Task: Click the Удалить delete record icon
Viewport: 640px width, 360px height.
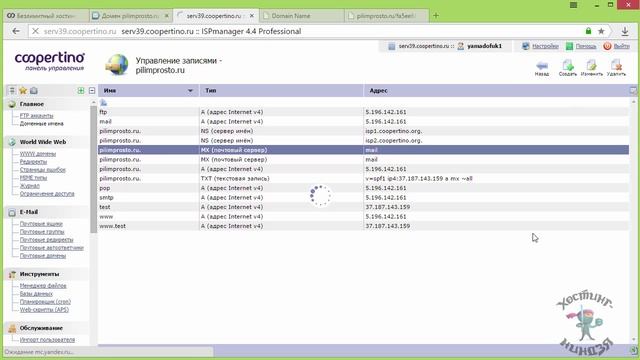Action: pyautogui.click(x=616, y=65)
